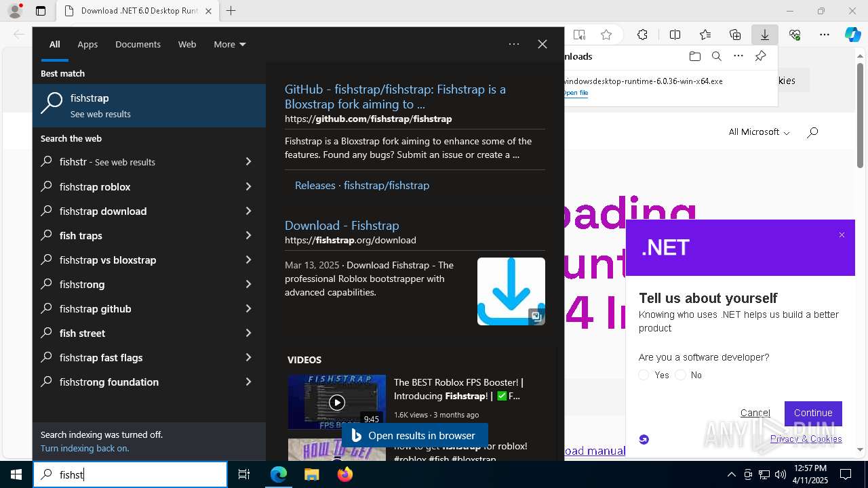
Task: Switch to the Web search tab
Action: point(187,44)
